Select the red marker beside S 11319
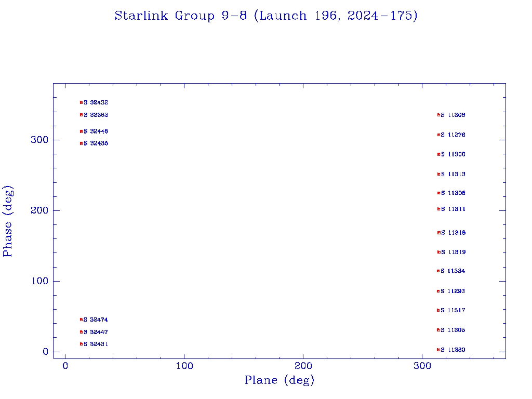Image resolution: width=532 pixels, height=399 pixels. tap(439, 252)
